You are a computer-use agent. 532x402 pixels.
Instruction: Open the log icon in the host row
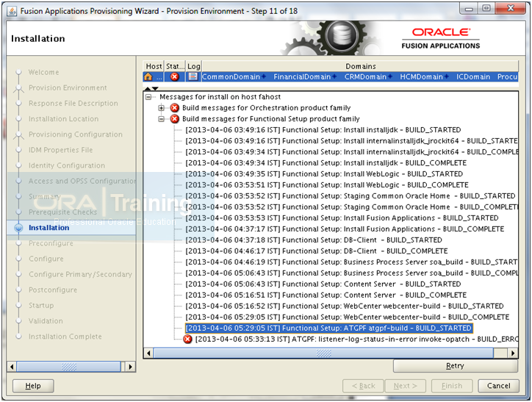193,76
